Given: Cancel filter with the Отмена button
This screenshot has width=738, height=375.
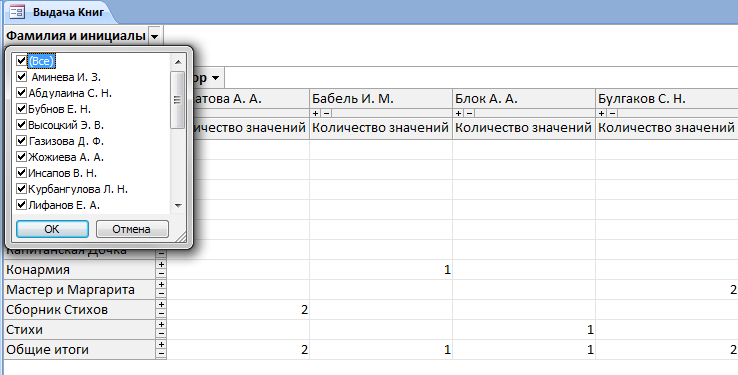Looking at the screenshot, I should click(x=132, y=229).
